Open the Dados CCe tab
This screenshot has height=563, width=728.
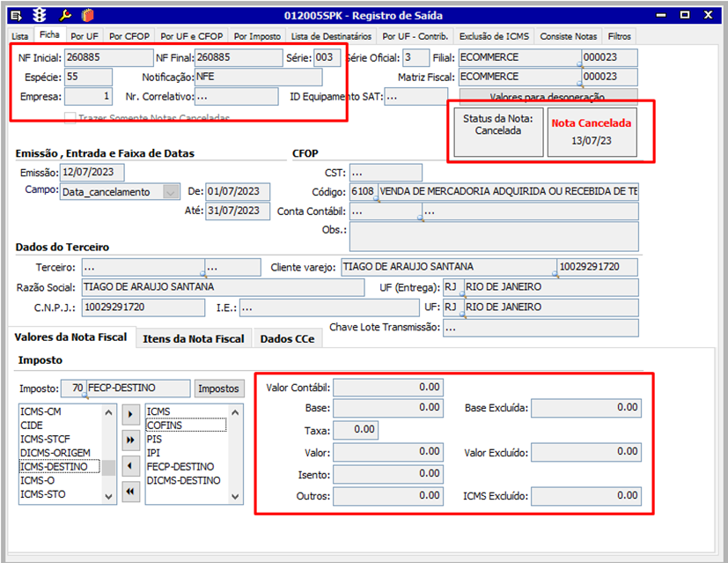tap(287, 338)
